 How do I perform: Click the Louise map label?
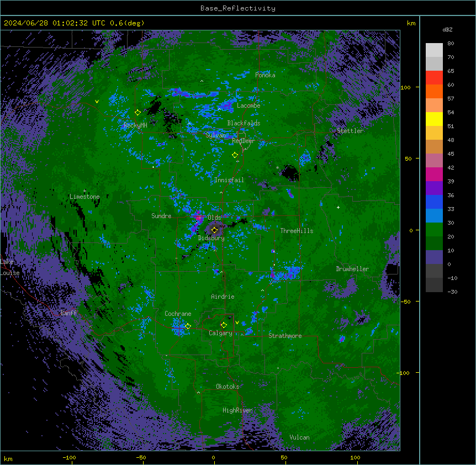click(10, 273)
